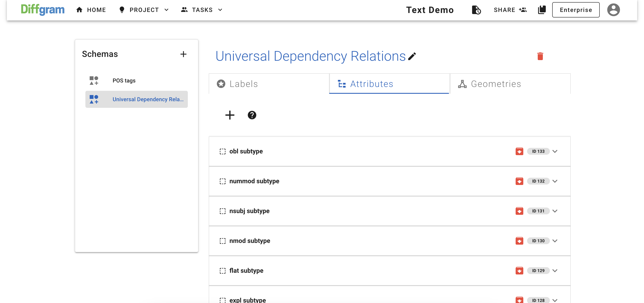Add a new attribute with large plus
This screenshot has height=303, width=644.
[x=230, y=115]
